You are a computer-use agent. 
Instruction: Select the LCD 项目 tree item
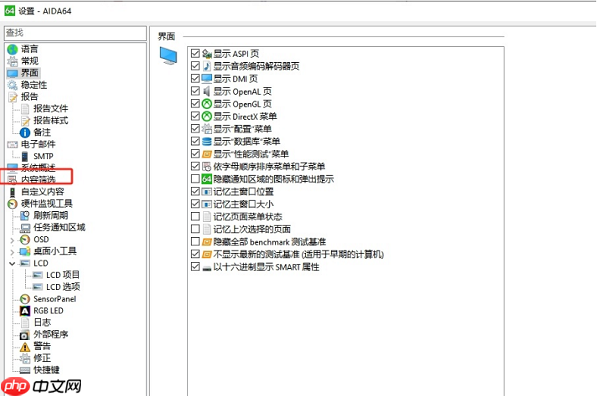(63, 275)
